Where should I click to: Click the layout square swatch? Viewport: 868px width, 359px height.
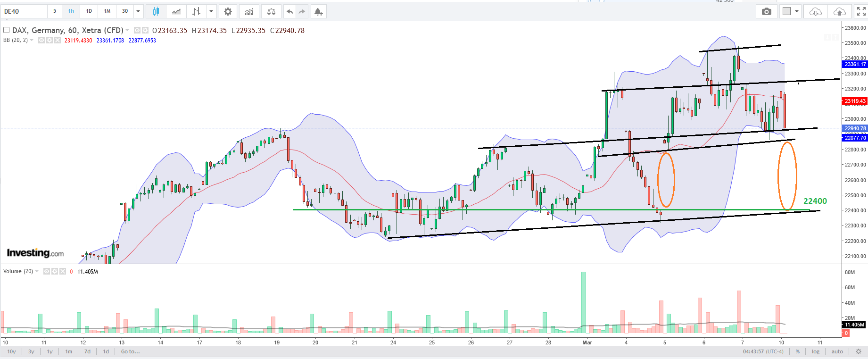click(786, 11)
